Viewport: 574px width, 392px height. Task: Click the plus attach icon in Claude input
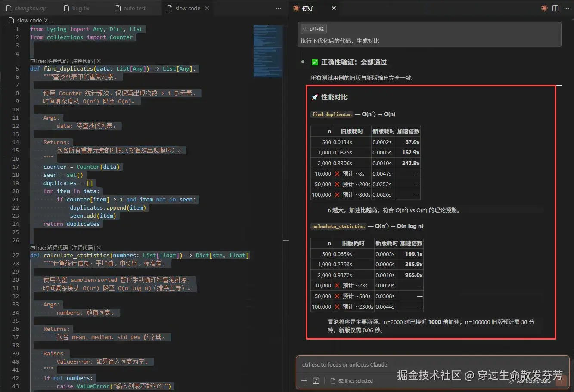[304, 381]
